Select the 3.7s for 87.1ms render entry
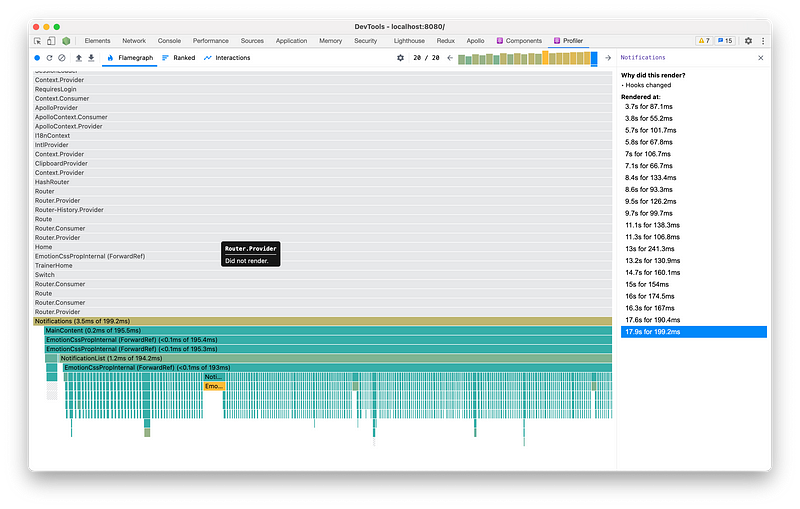This screenshot has height=509, width=800. click(x=647, y=105)
